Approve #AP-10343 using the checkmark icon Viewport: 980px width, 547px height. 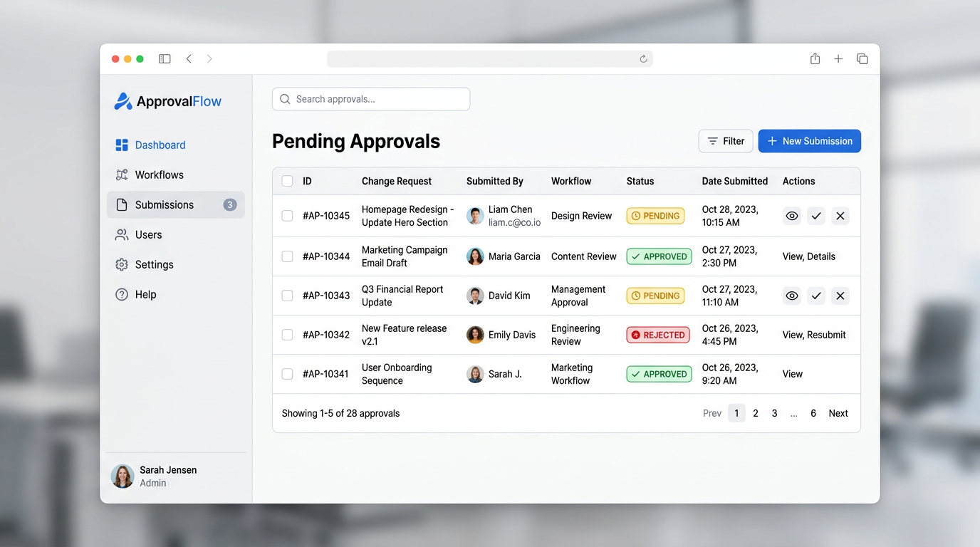pyautogui.click(x=816, y=296)
